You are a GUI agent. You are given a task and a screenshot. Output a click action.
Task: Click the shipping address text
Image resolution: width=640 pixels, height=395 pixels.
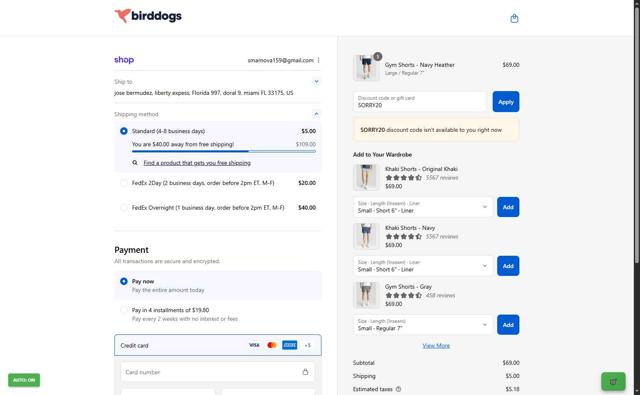204,93
